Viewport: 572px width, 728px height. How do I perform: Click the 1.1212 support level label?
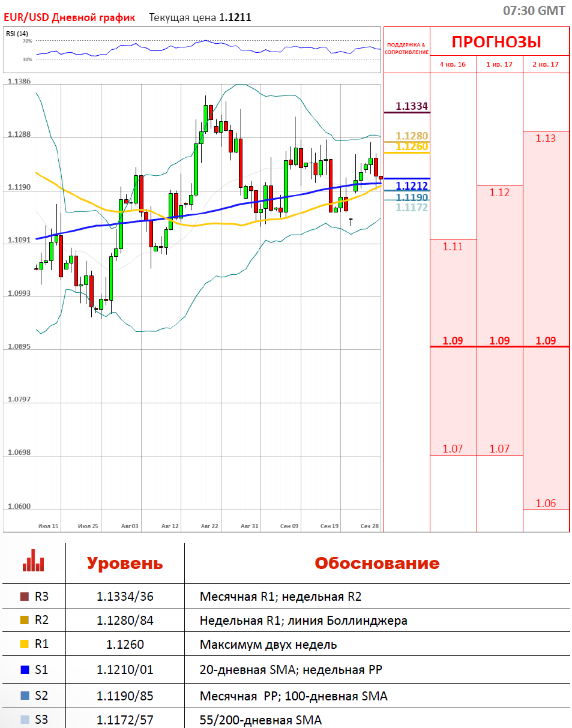pyautogui.click(x=411, y=186)
